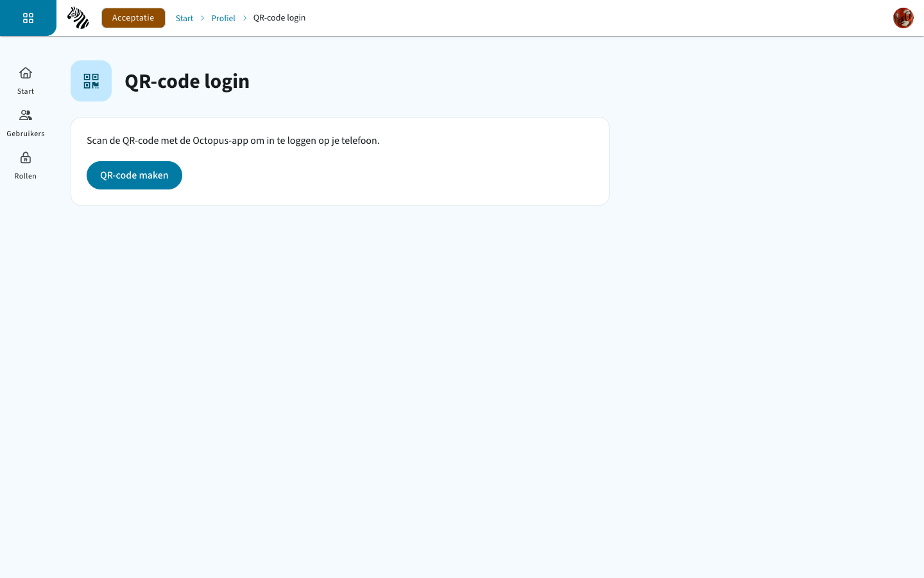This screenshot has width=924, height=578.
Task: Click the QR-code login breadcrumb text
Action: pos(279,18)
